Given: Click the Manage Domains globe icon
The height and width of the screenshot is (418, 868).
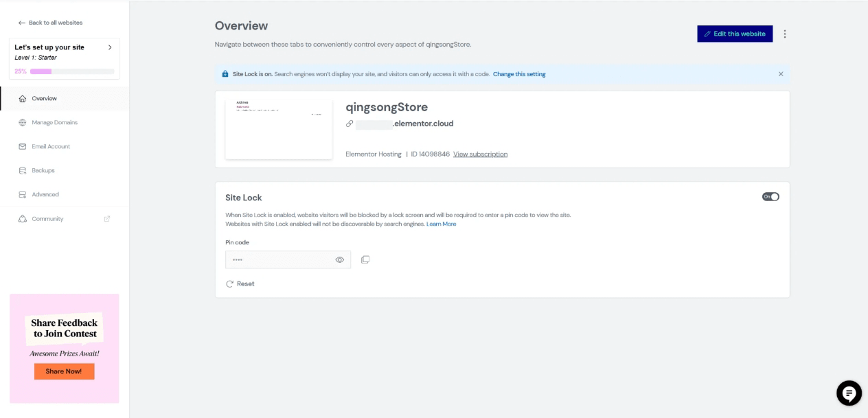Looking at the screenshot, I should click(x=23, y=123).
